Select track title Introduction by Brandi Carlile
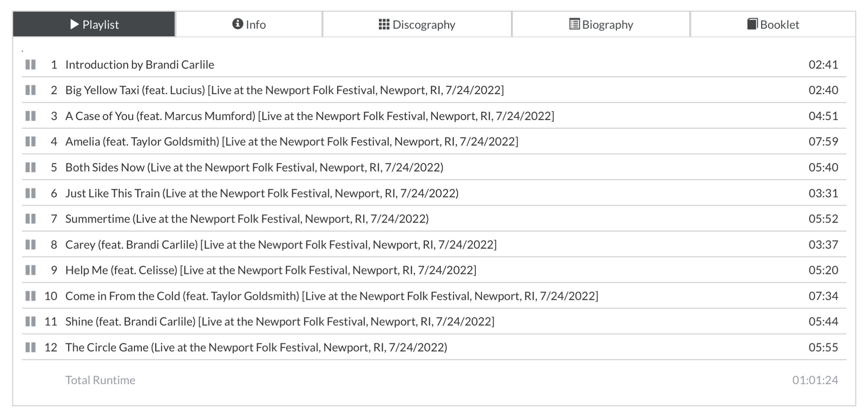The width and height of the screenshot is (868, 418). pyautogui.click(x=140, y=64)
